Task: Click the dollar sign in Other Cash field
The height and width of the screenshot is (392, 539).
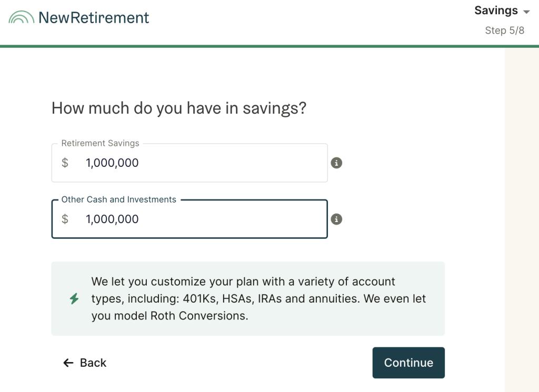Action: (x=65, y=219)
